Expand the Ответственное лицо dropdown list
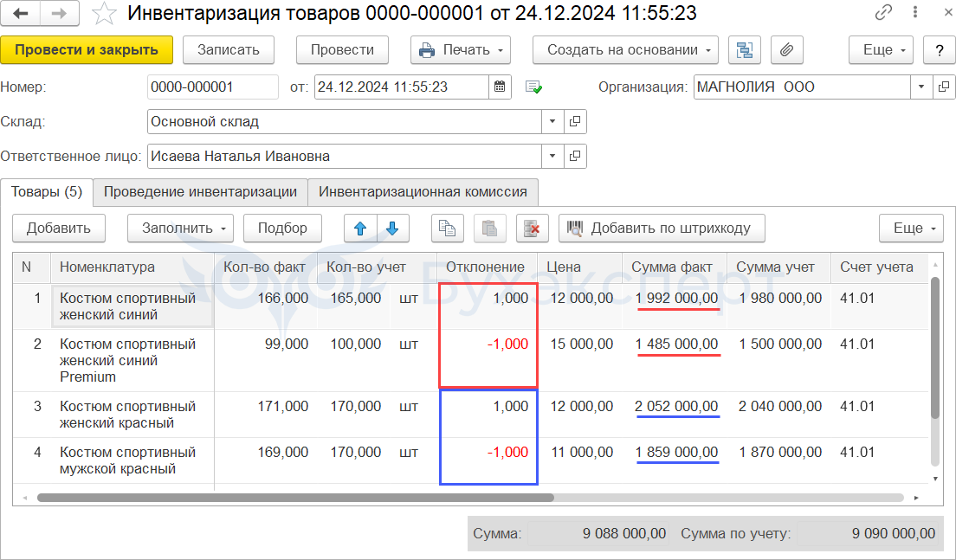Screen dimensions: 956x560 pos(552,157)
